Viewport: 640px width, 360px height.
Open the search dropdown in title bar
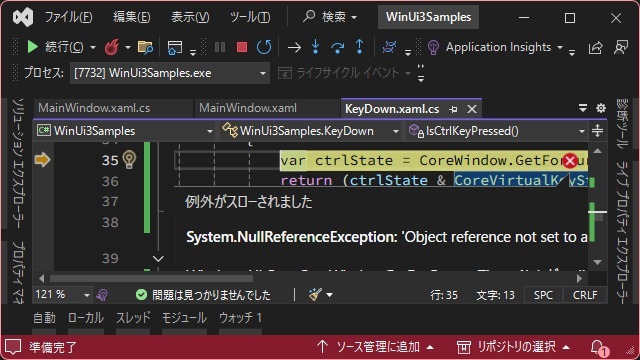354,17
